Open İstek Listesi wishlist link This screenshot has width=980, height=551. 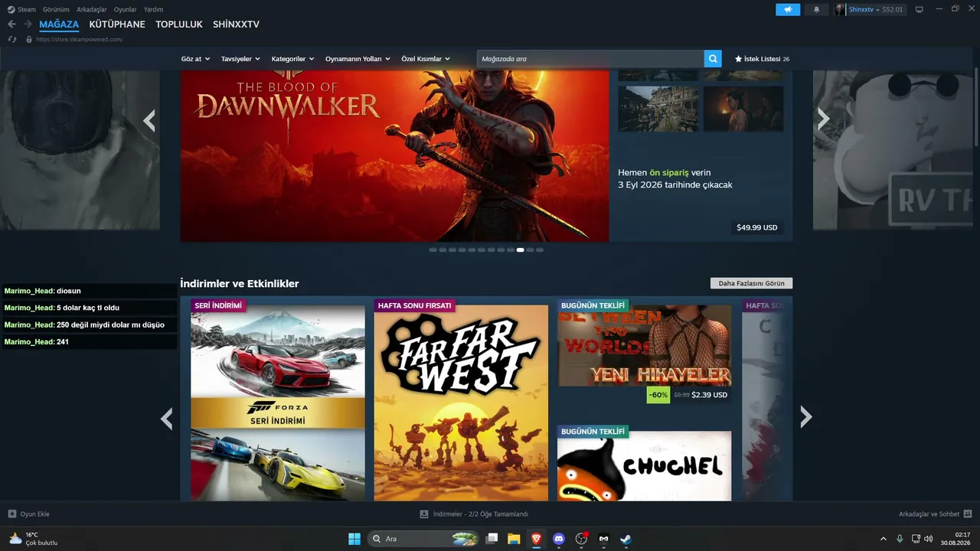[x=762, y=59]
